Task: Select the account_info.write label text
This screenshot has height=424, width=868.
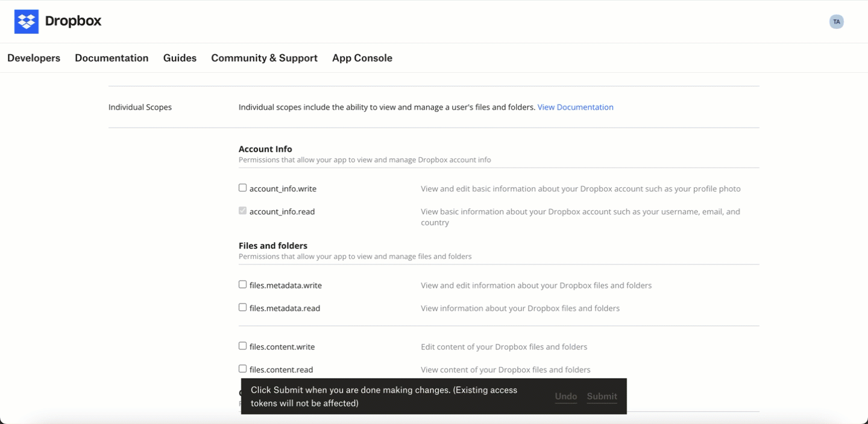Action: pos(283,189)
